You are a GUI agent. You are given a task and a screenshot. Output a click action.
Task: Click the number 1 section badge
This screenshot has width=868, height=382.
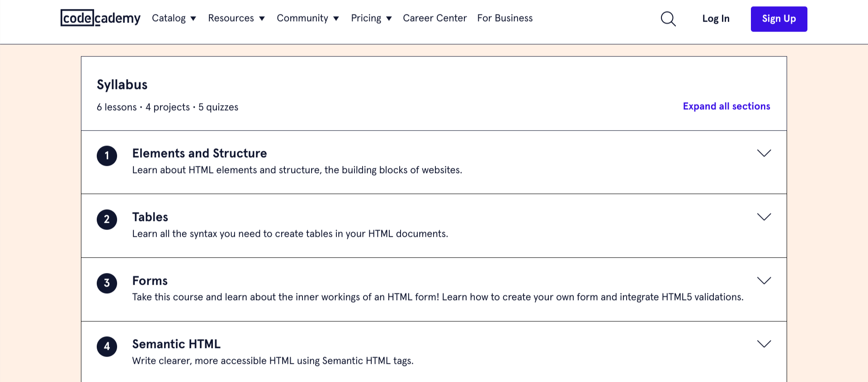pos(107,156)
